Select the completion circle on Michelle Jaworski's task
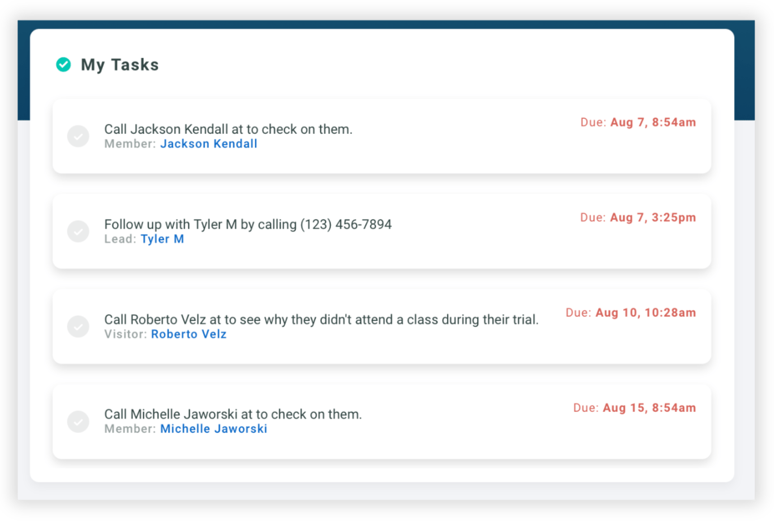The image size is (774, 532). point(78,421)
